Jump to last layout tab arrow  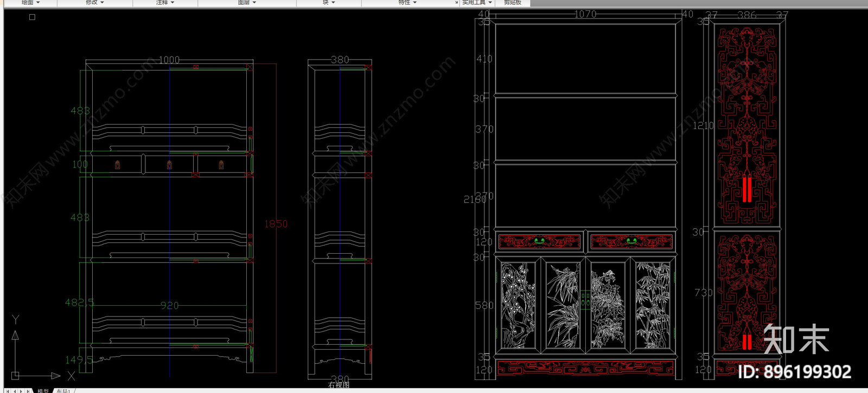pyautogui.click(x=29, y=390)
